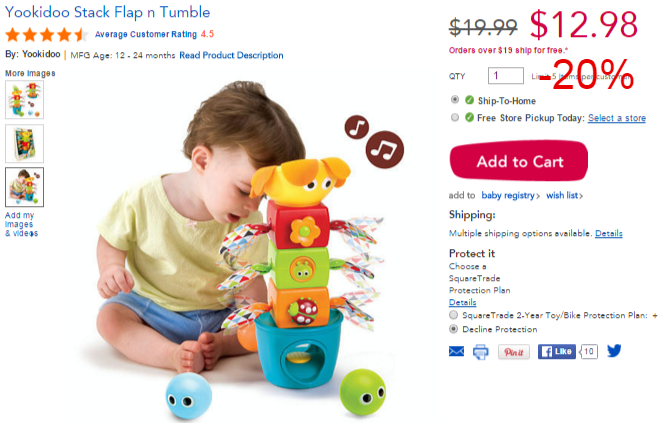The image size is (658, 423).
Task: Click the large double music note icon
Action: pyautogui.click(x=385, y=149)
